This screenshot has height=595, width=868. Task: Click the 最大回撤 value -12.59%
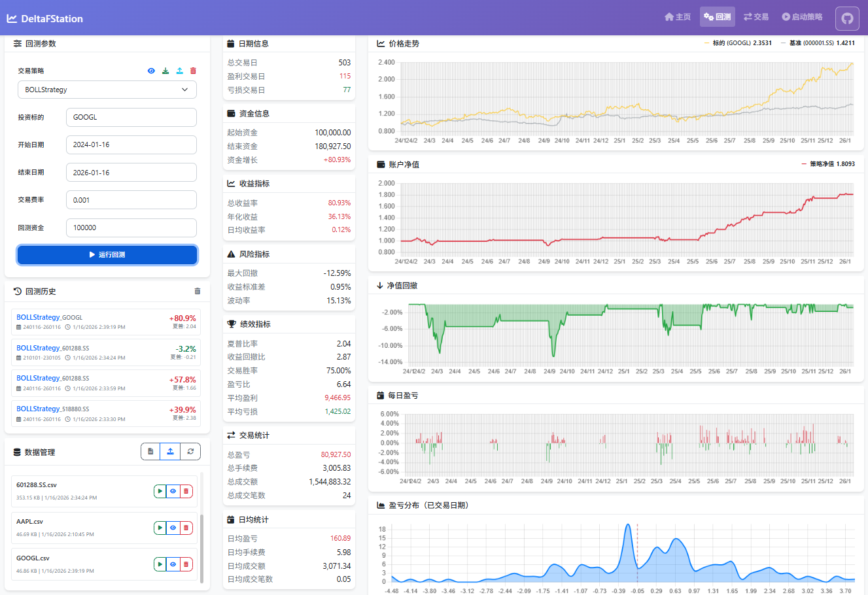click(337, 273)
